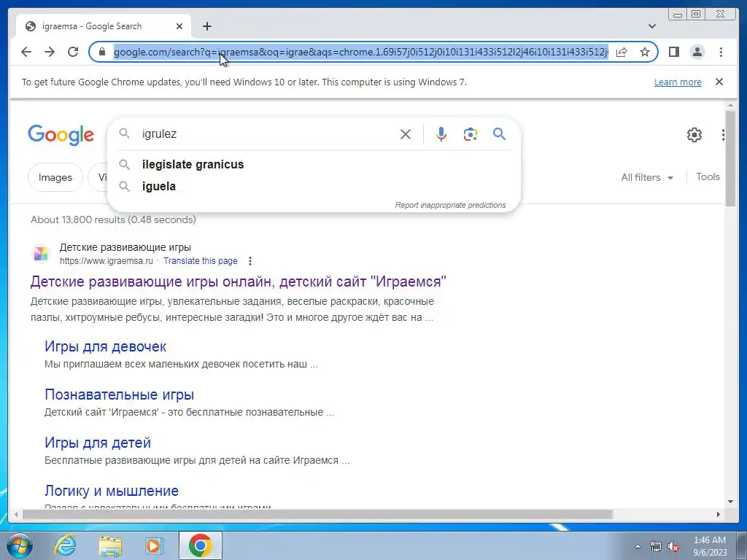Clear the search box with the X
This screenshot has height=560, width=747.
pos(406,134)
